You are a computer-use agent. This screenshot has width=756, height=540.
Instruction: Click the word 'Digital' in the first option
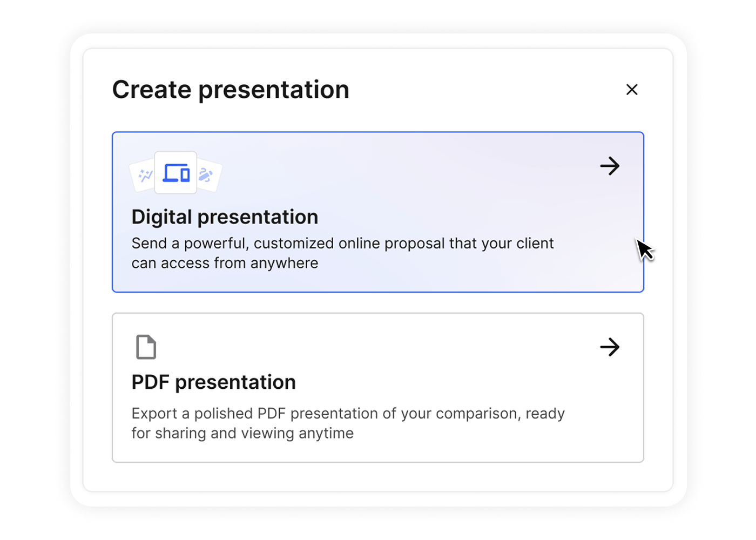[x=161, y=217]
